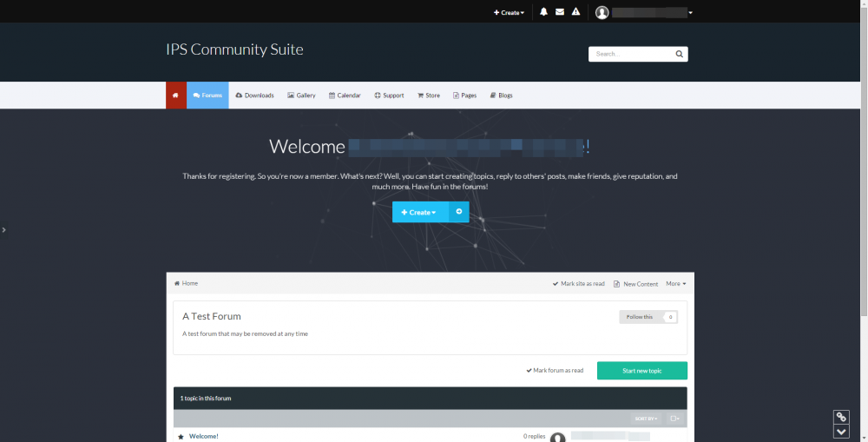The width and height of the screenshot is (868, 442).
Task: Expand the left side panel arrow
Action: 4,230
